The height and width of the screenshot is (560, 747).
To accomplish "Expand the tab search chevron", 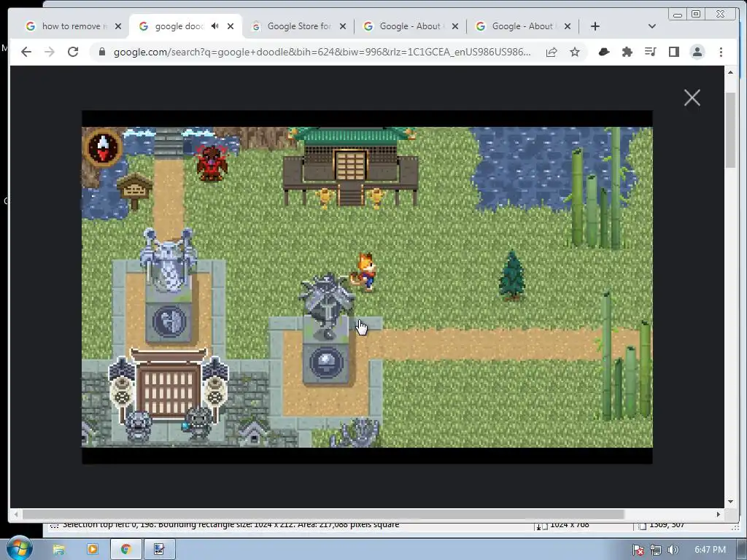I will (652, 26).
